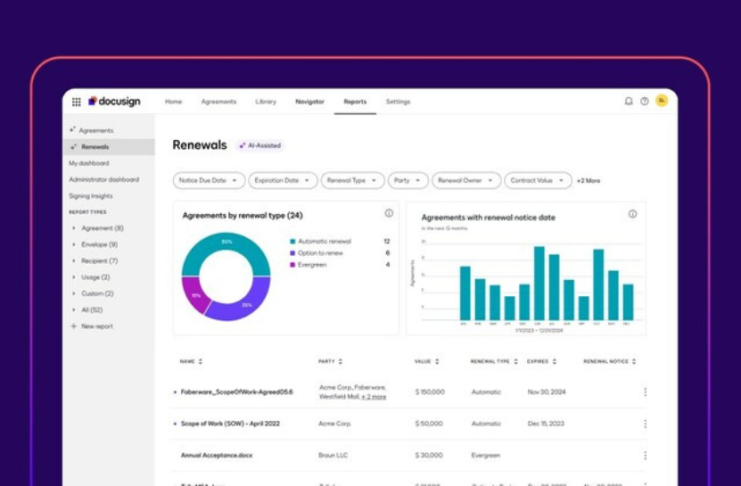Switch to the Navigator tab
The height and width of the screenshot is (486, 741).
coord(309,102)
